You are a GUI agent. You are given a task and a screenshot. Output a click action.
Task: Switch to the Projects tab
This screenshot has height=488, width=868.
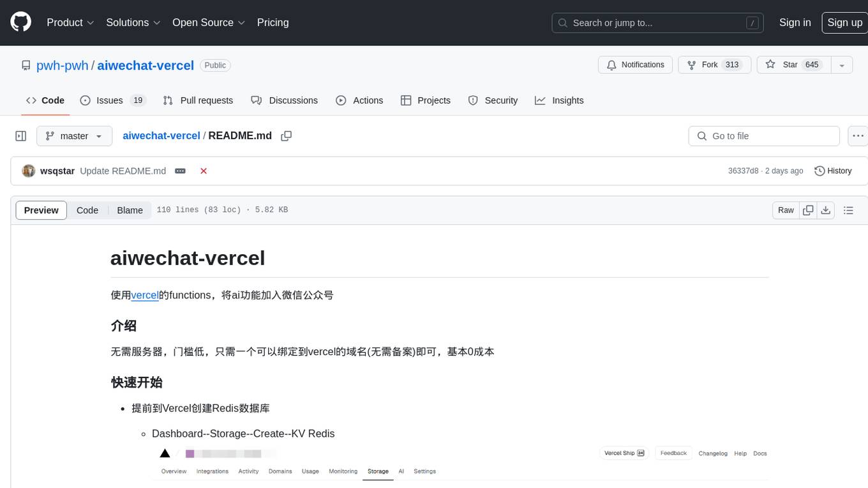(x=425, y=100)
